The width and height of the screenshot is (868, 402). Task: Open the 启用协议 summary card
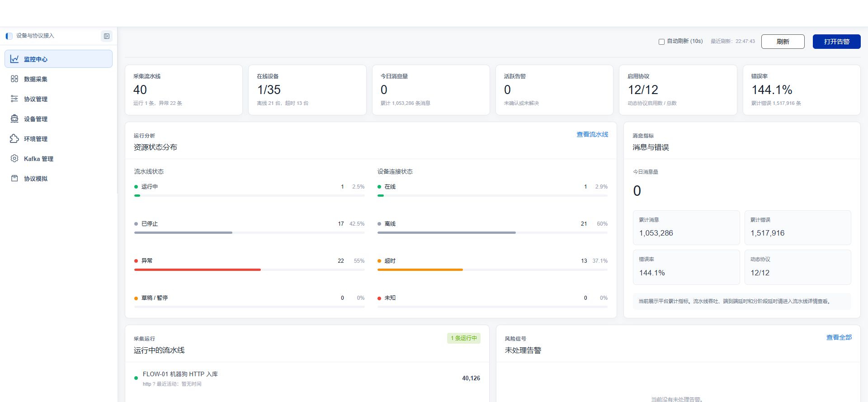click(x=678, y=90)
